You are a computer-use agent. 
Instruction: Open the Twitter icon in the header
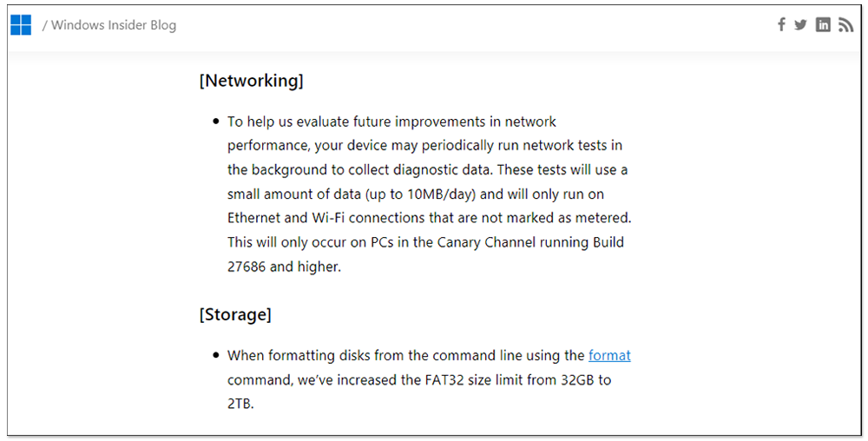(800, 24)
